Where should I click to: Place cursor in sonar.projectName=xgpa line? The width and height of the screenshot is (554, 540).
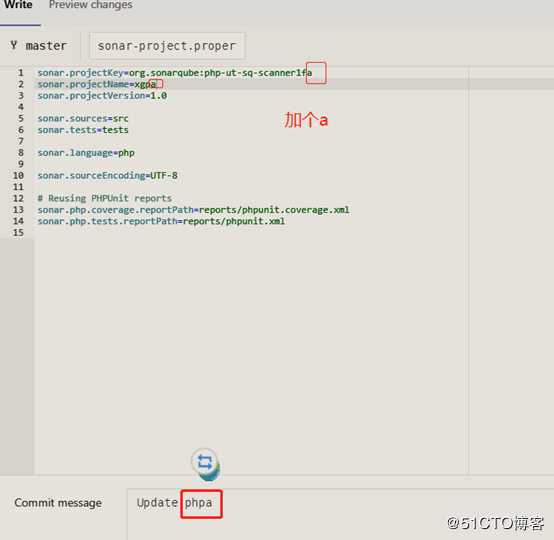coord(97,84)
